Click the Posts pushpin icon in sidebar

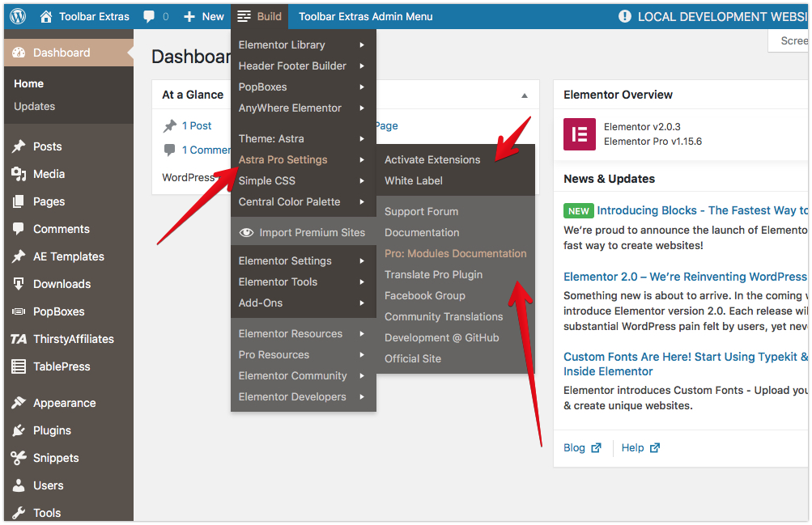coord(19,146)
